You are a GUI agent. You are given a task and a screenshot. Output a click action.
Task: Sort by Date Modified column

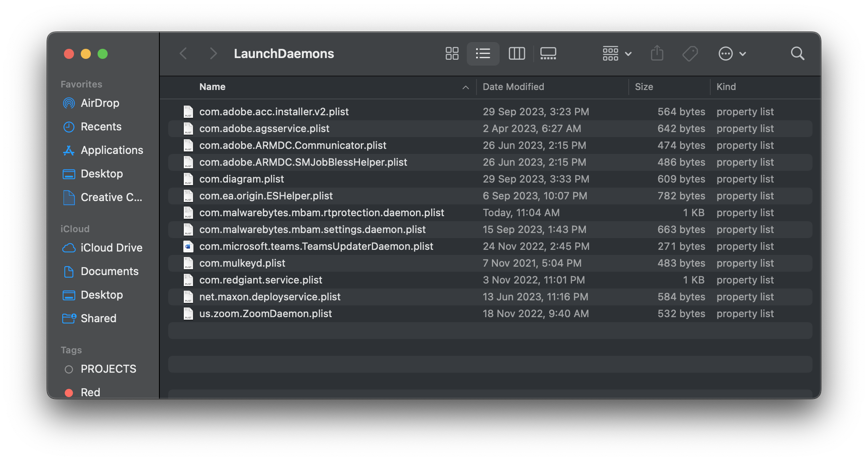click(x=513, y=87)
